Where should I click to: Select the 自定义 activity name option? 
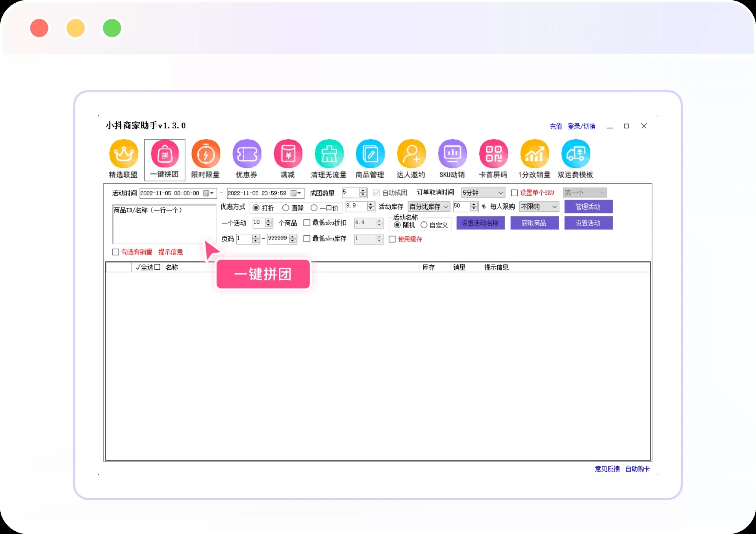click(424, 225)
